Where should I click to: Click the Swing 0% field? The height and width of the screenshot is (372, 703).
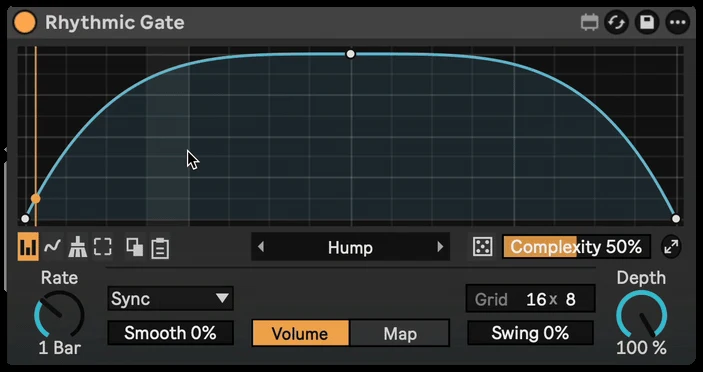coord(530,333)
